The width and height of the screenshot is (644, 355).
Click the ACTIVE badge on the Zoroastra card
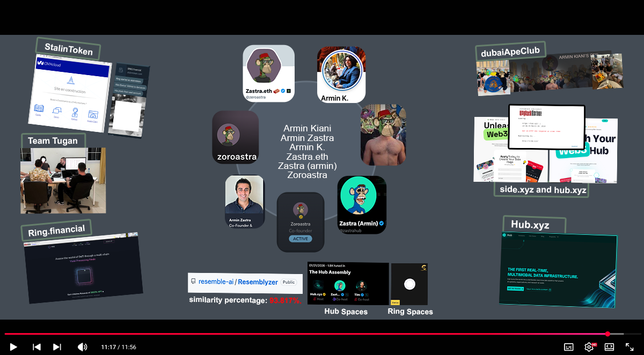tap(301, 239)
